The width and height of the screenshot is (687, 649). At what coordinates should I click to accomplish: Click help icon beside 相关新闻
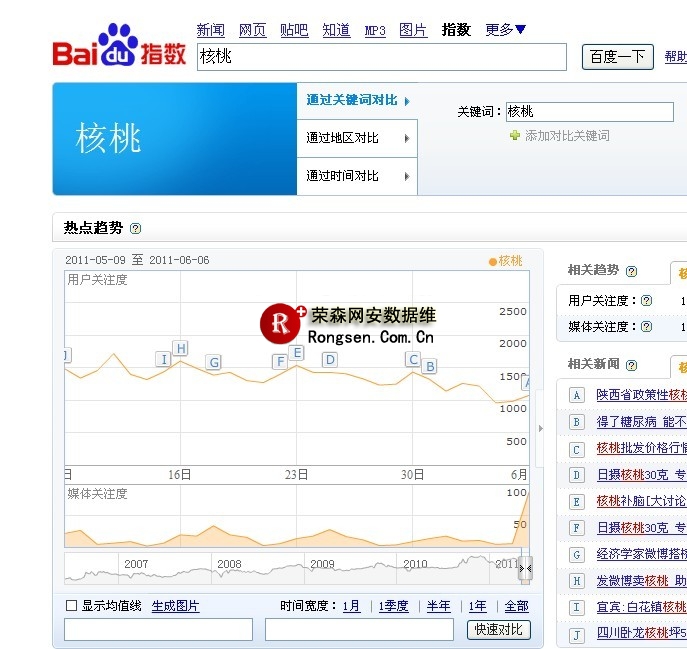pyautogui.click(x=631, y=365)
